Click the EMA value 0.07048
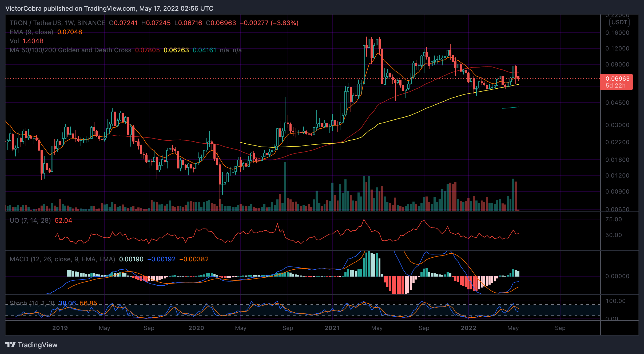The image size is (644, 354). pos(70,32)
